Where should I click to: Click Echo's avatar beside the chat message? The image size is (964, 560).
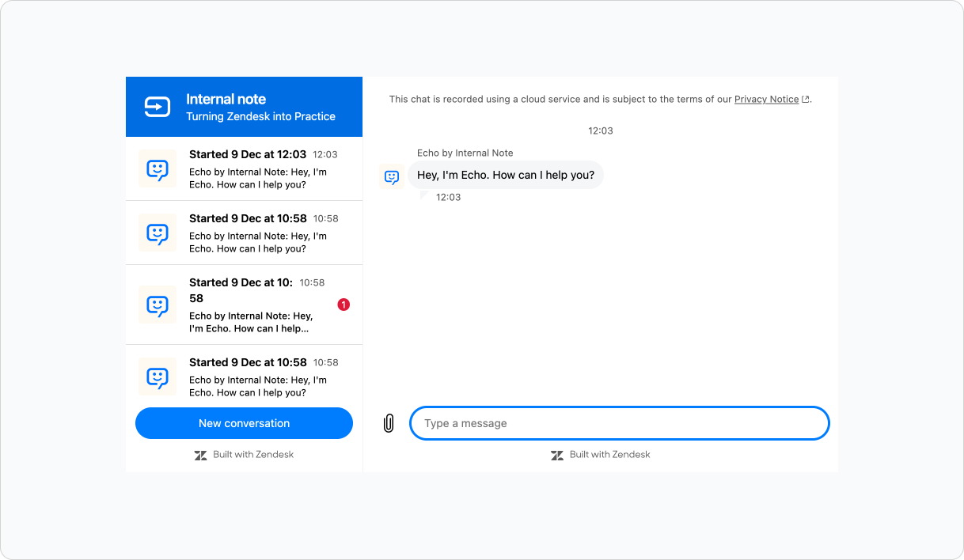[392, 177]
